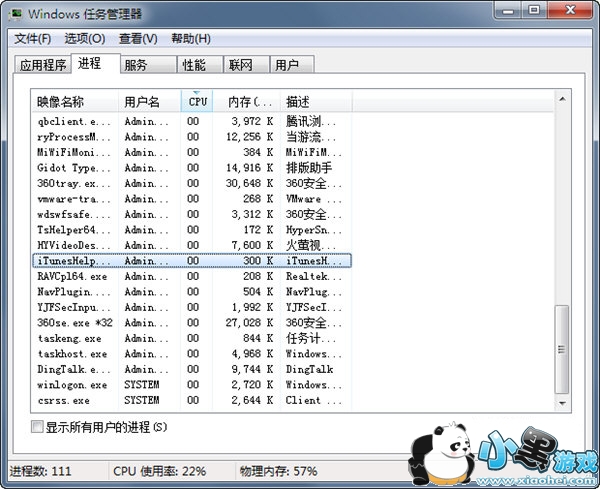The width and height of the screenshot is (600, 489).
Task: Open the 联网 tab
Action: [246, 65]
